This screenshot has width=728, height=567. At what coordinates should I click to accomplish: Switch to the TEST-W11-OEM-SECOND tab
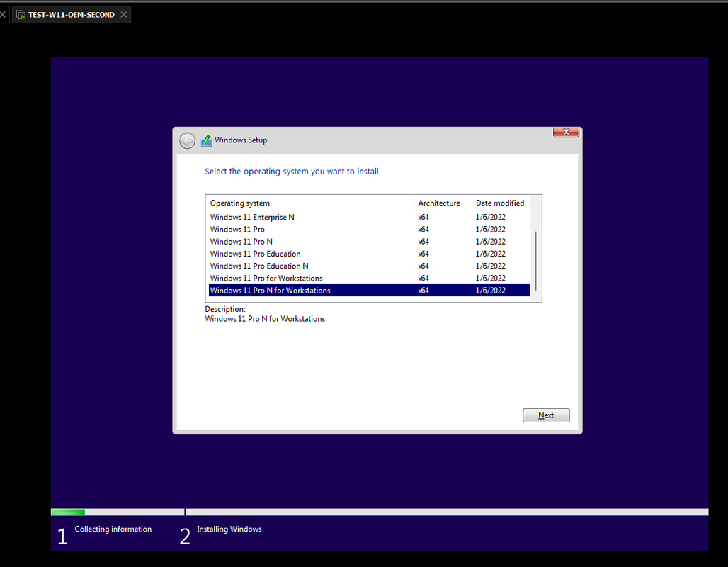coord(72,14)
